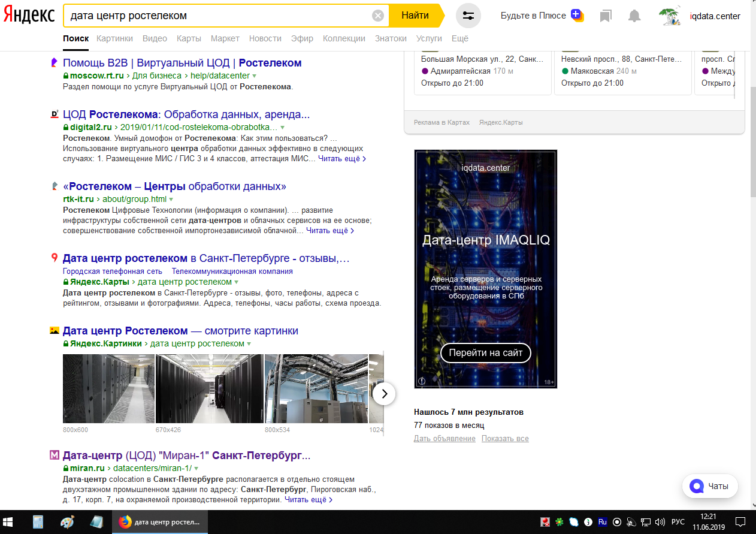
Task: Open Calculator from the taskbar
Action: pos(38,522)
